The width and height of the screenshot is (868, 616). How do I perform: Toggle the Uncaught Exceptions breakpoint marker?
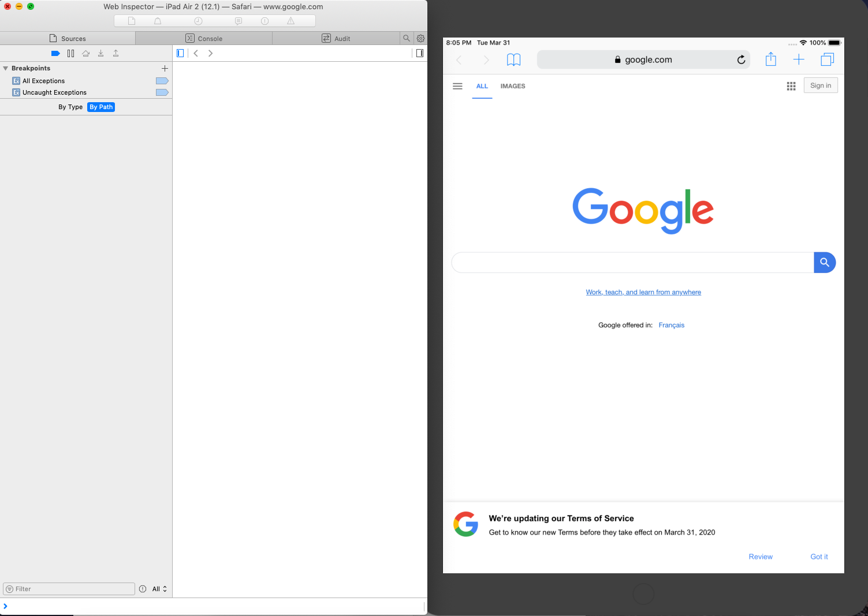coord(162,92)
